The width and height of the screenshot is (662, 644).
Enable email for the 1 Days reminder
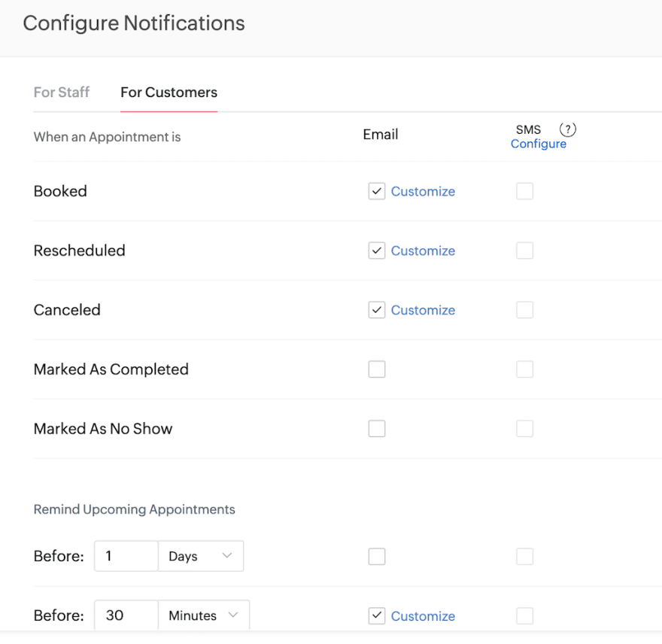[377, 556]
